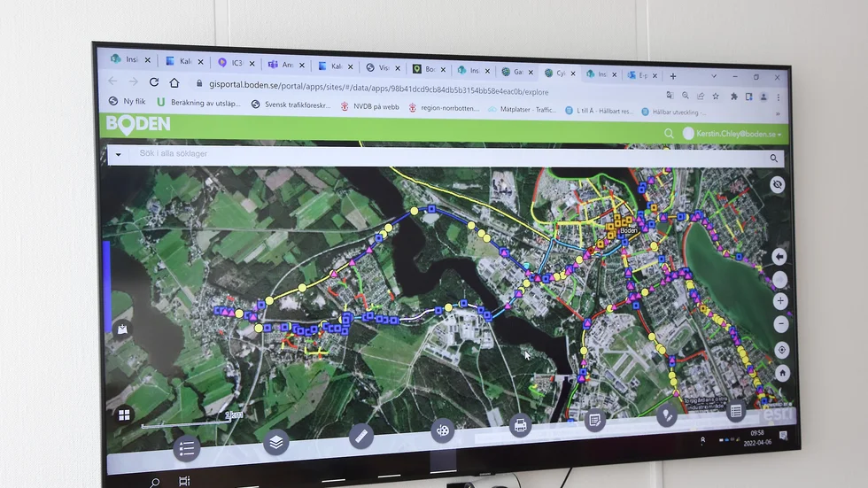Return map to home extent
This screenshot has height=488, width=868.
point(782,373)
